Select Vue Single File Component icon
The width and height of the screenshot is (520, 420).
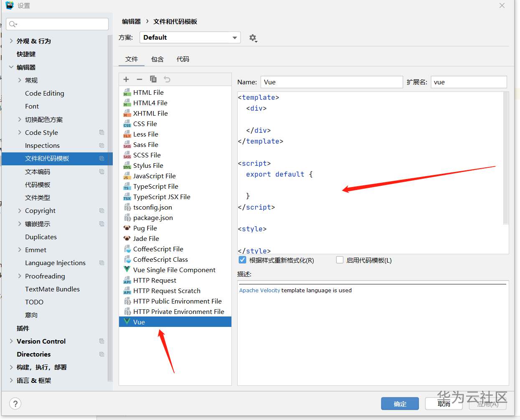click(x=127, y=270)
